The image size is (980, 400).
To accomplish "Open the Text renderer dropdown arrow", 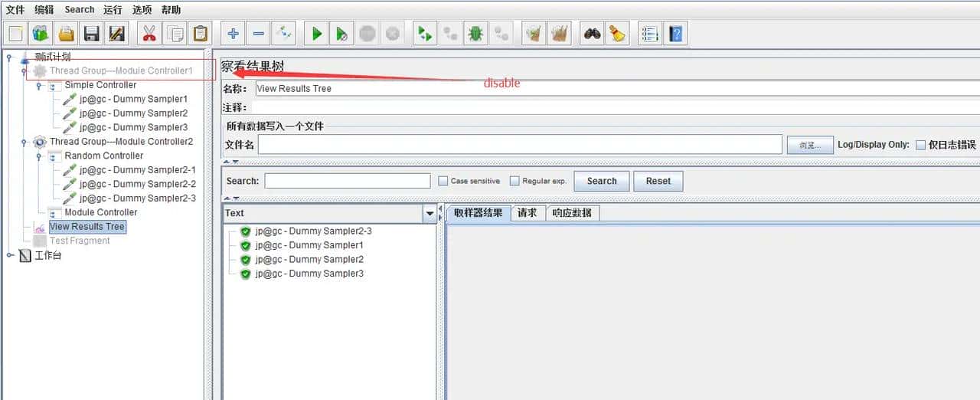I will [x=430, y=214].
